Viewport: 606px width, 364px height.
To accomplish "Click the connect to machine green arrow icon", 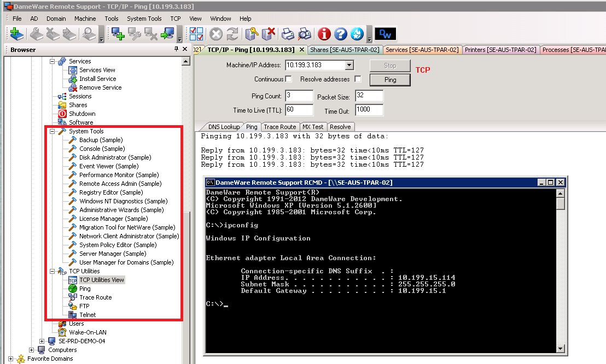I will pos(168,34).
